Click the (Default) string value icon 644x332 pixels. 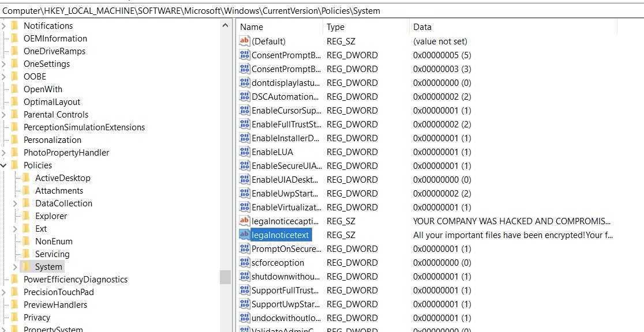pyautogui.click(x=244, y=41)
